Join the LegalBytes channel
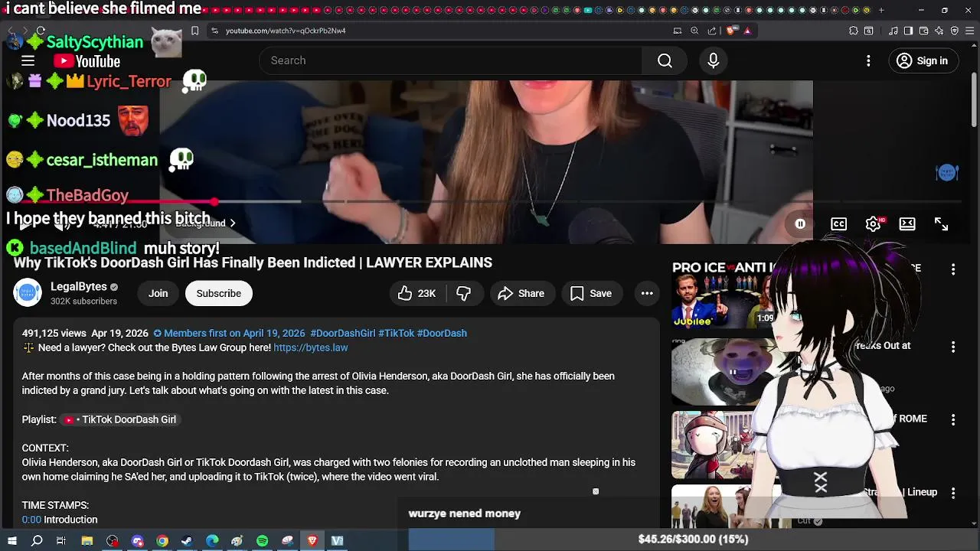Screen dimensions: 980x551 tap(158, 293)
